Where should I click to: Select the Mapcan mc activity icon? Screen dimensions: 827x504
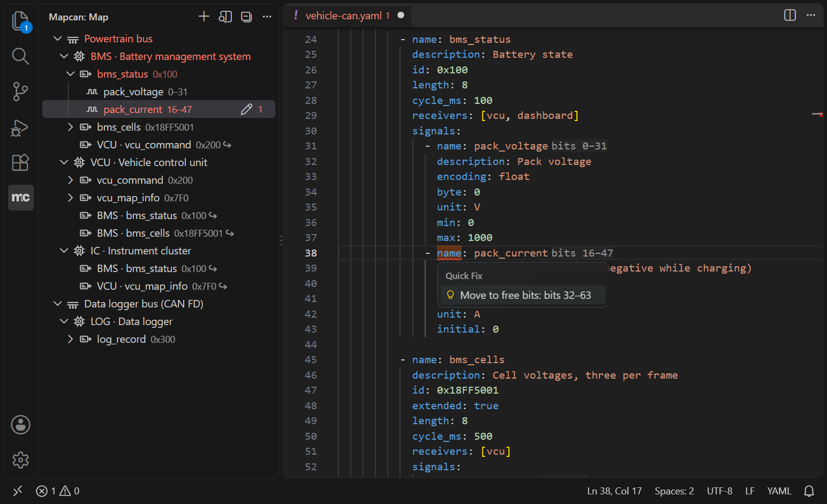point(21,198)
